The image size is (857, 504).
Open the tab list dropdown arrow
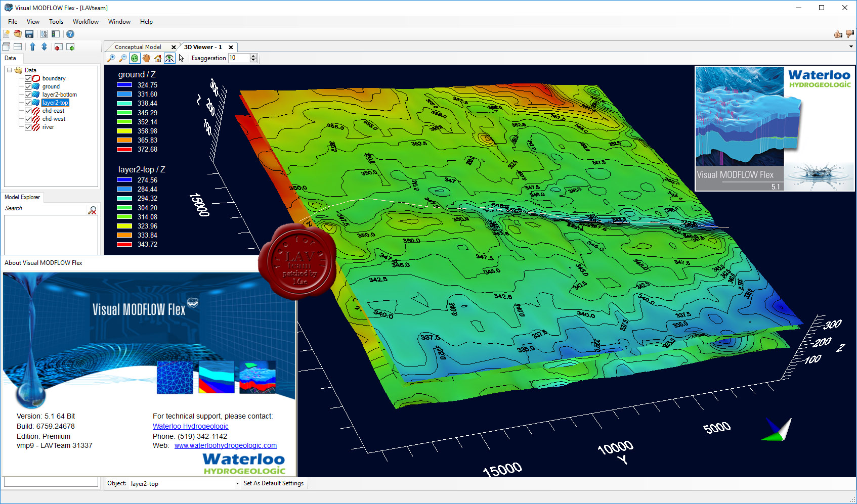(x=851, y=47)
